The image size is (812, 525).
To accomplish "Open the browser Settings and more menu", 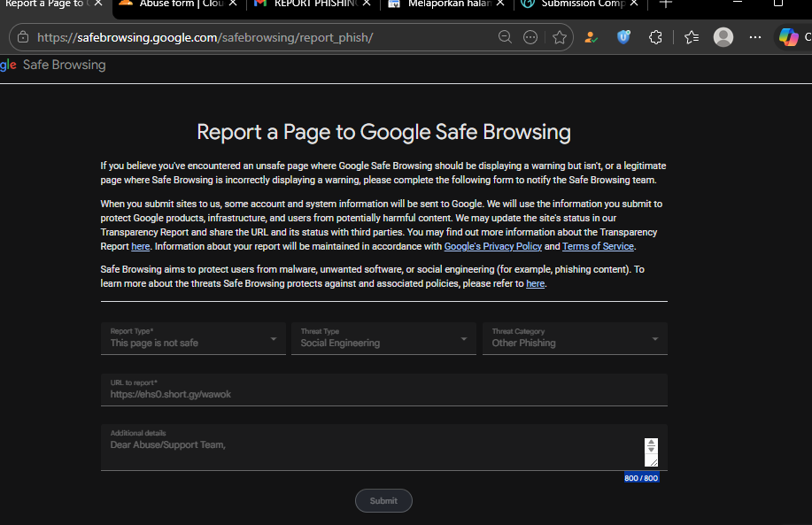I will (755, 37).
